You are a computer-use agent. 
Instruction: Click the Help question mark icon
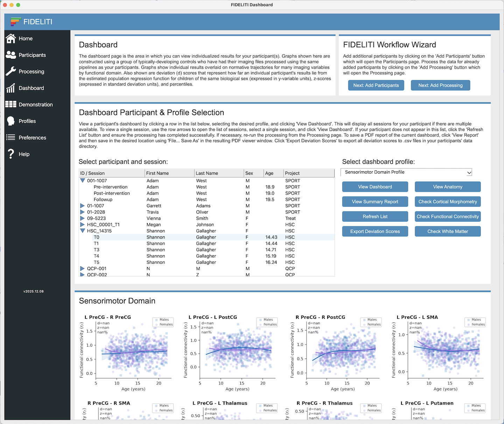(11, 154)
